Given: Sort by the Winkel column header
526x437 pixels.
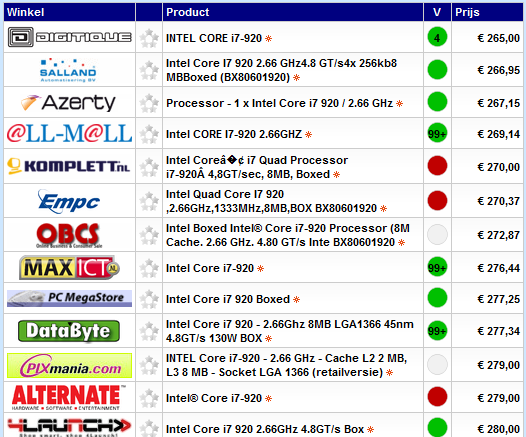Looking at the screenshot, I should pos(25,12).
